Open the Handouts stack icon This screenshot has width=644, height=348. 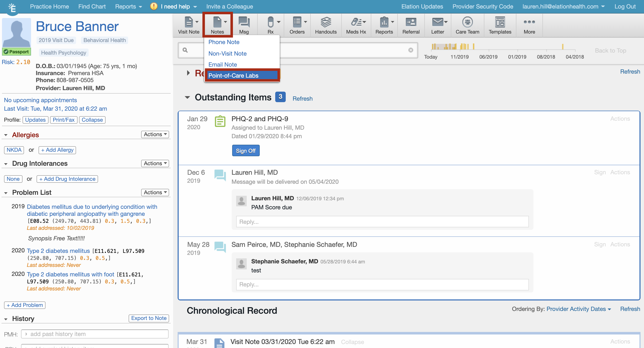tap(326, 22)
